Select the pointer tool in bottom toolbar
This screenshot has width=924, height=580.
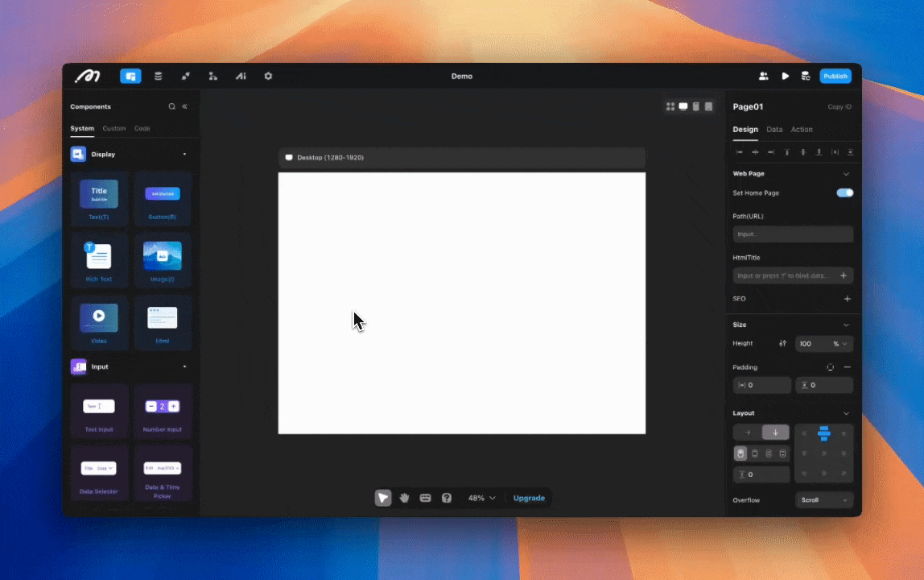point(383,498)
